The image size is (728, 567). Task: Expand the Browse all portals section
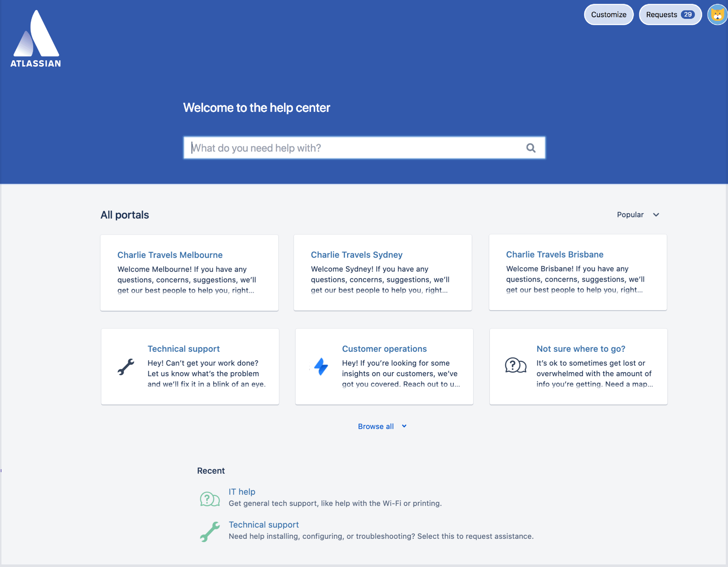[x=383, y=425]
